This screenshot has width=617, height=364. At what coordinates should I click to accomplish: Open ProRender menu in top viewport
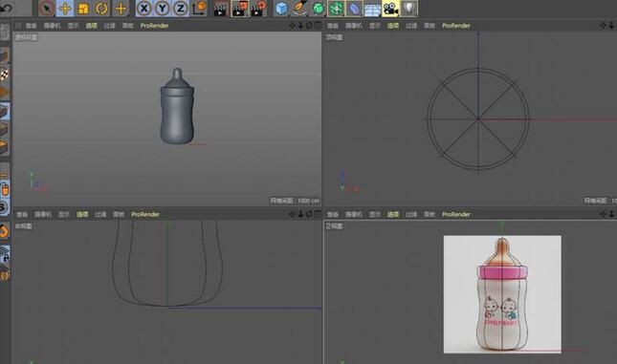click(x=456, y=26)
